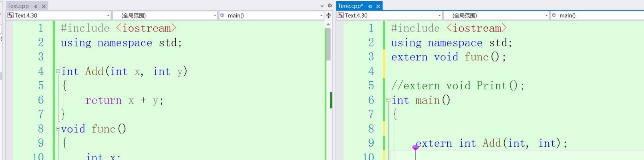Image resolution: width=644 pixels, height=160 pixels.
Task: Close the Time.cpp* tab
Action: point(378,6)
